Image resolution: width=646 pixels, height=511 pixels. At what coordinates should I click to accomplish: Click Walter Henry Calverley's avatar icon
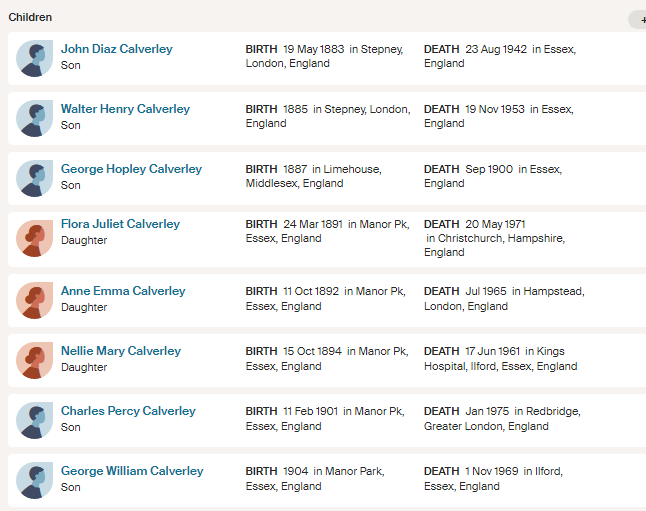34,118
